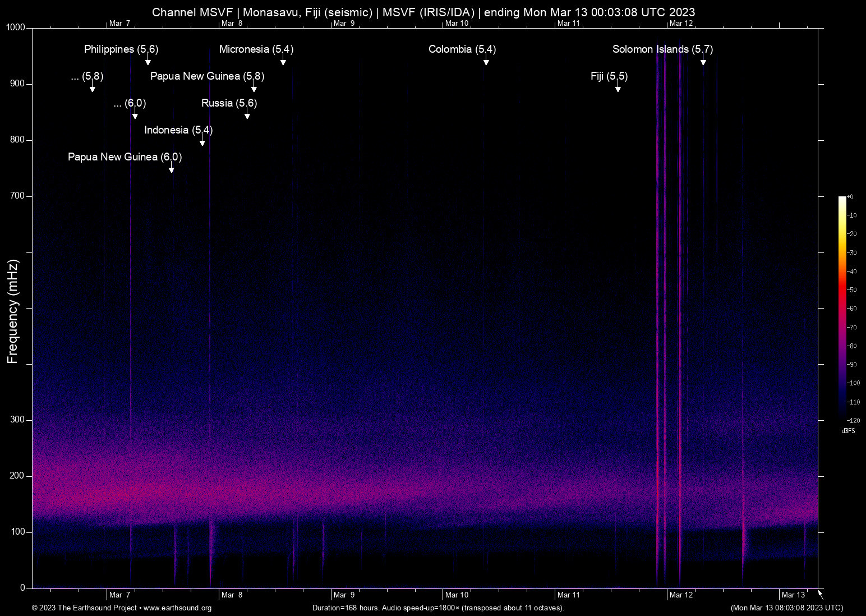Select the '... (5.8)' earthquake label
The image size is (866, 616).
tap(87, 76)
